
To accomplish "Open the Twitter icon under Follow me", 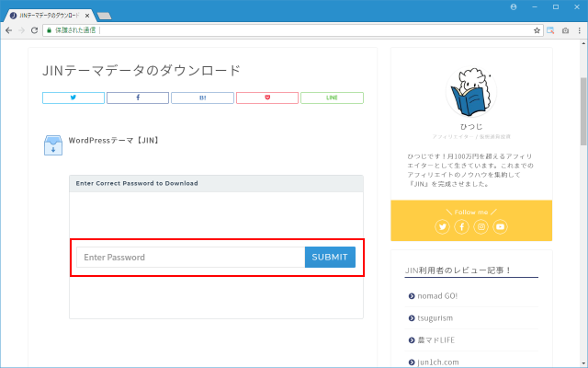I will click(x=443, y=227).
